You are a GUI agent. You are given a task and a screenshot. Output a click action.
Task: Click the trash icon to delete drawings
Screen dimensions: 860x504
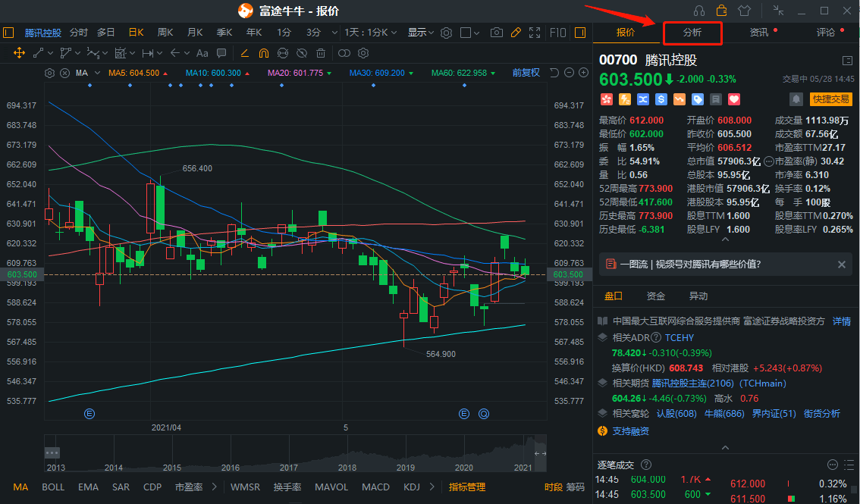tap(321, 53)
